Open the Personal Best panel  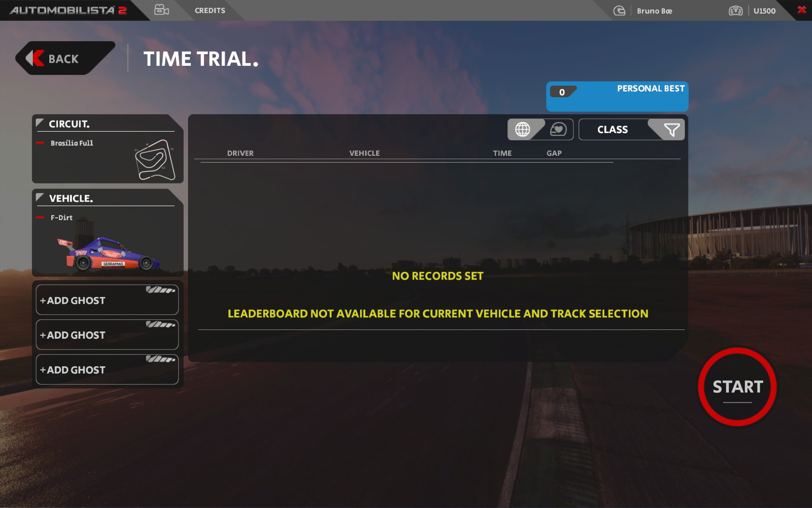(x=617, y=96)
